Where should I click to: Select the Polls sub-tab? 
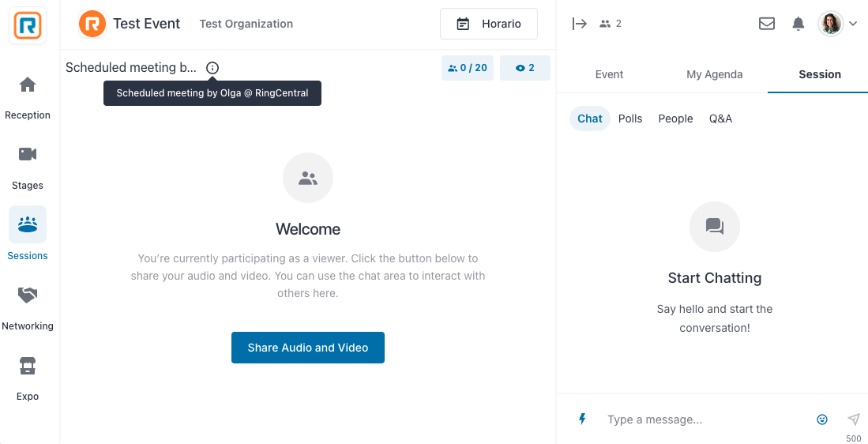[x=630, y=119]
